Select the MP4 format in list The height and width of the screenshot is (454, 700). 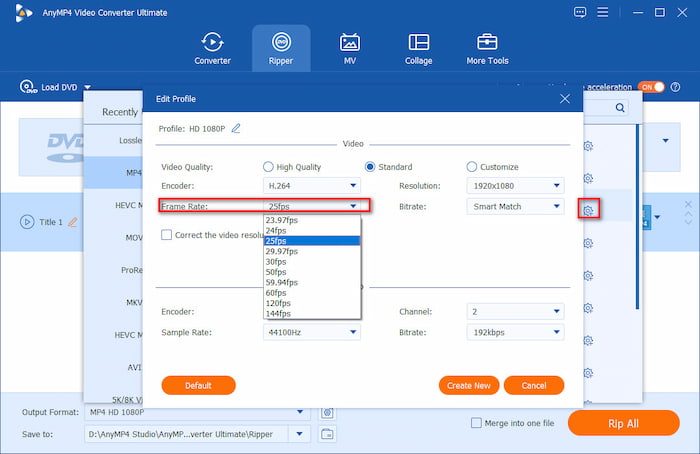point(113,172)
